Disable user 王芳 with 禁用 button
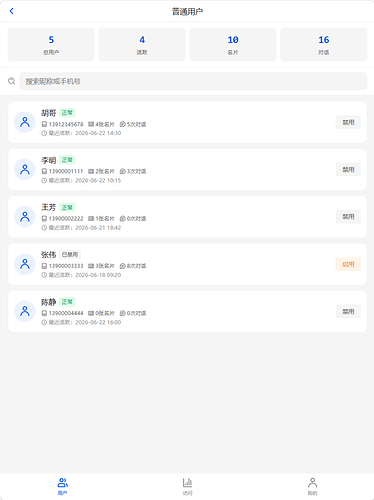This screenshot has width=374, height=500. click(348, 217)
